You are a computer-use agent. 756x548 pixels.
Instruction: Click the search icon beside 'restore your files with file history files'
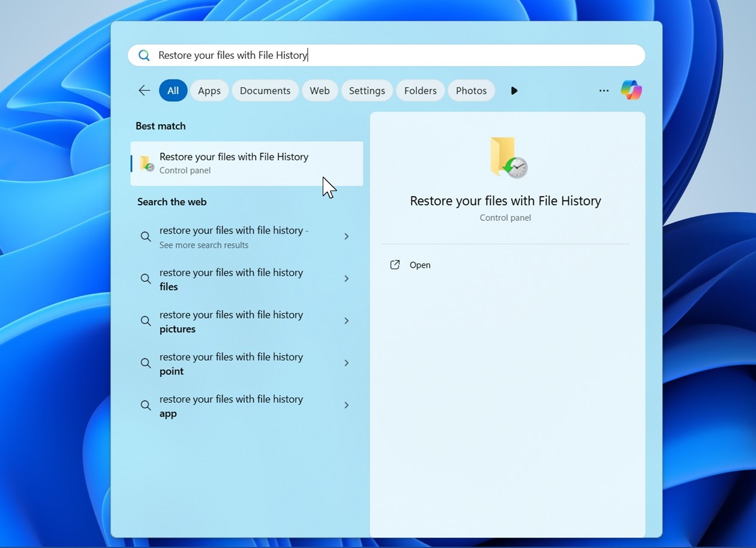146,279
